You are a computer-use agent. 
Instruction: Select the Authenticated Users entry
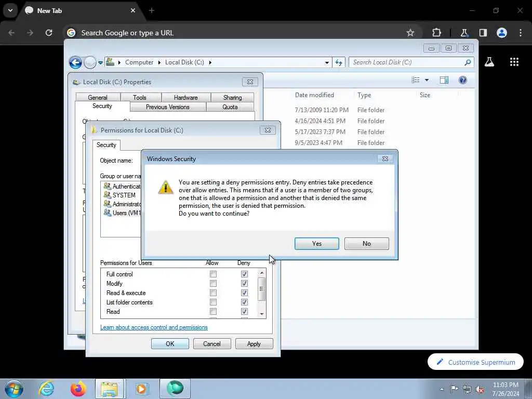tap(122, 187)
